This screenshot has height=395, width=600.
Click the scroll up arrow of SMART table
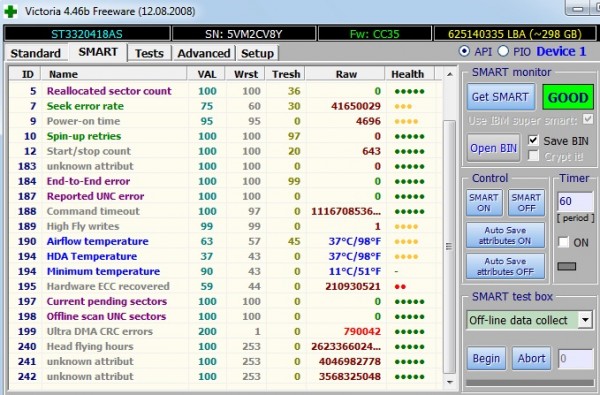tap(450, 74)
